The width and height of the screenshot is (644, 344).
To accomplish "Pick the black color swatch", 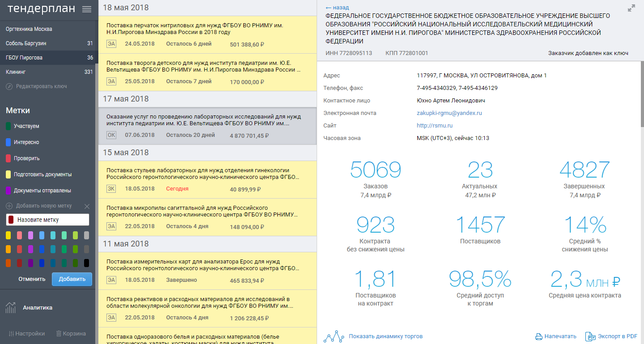I will pos(87,263).
